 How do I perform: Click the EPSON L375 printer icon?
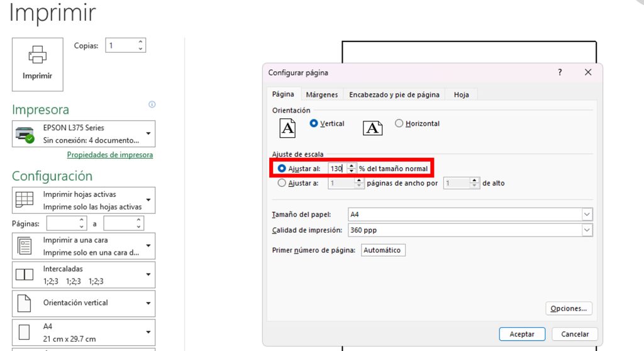click(x=25, y=134)
